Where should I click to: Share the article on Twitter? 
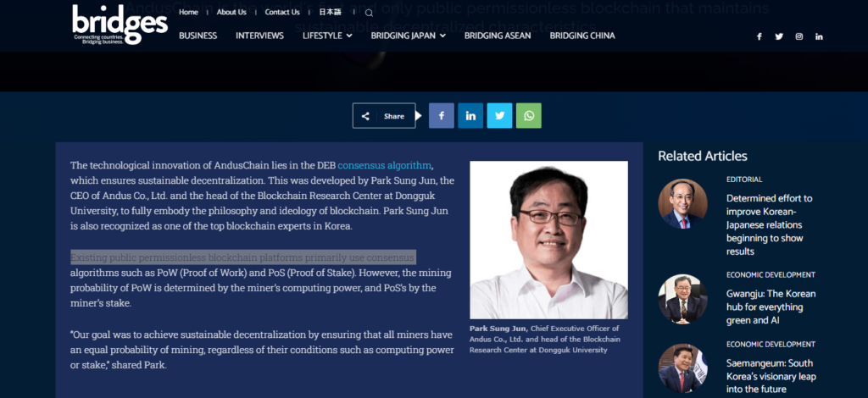[x=499, y=115]
